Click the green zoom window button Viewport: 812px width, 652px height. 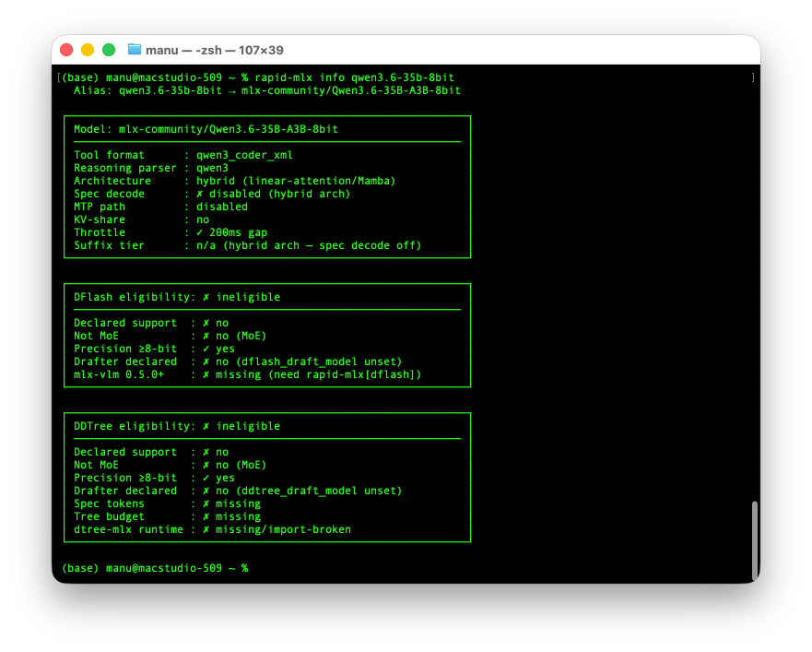tap(109, 50)
